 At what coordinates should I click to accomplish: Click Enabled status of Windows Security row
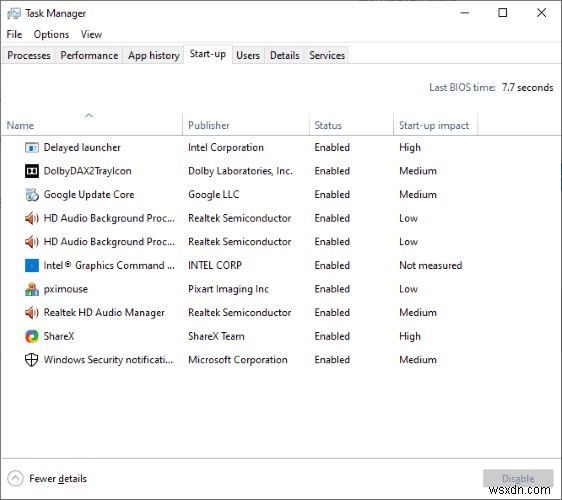pyautogui.click(x=332, y=360)
